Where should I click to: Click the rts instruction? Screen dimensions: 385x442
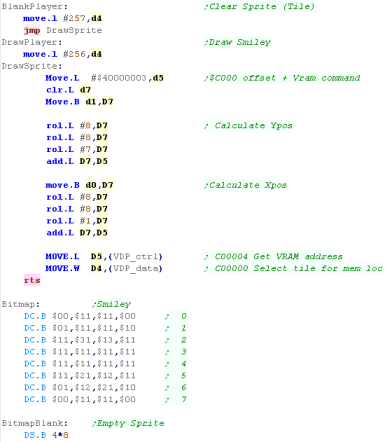[32, 280]
